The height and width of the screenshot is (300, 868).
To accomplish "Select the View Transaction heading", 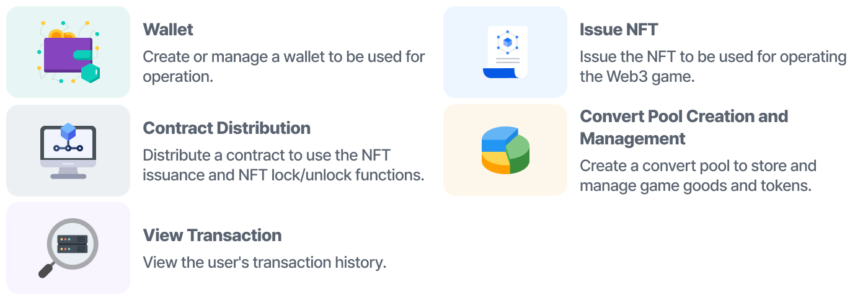I will [212, 236].
